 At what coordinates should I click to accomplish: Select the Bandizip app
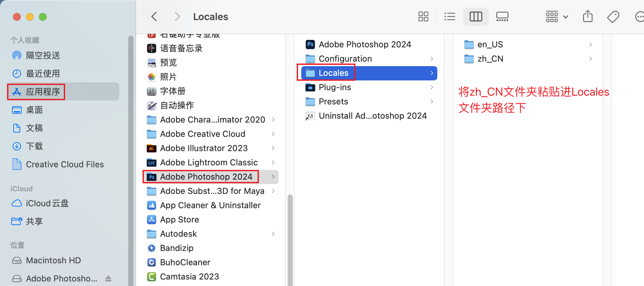pos(211,248)
